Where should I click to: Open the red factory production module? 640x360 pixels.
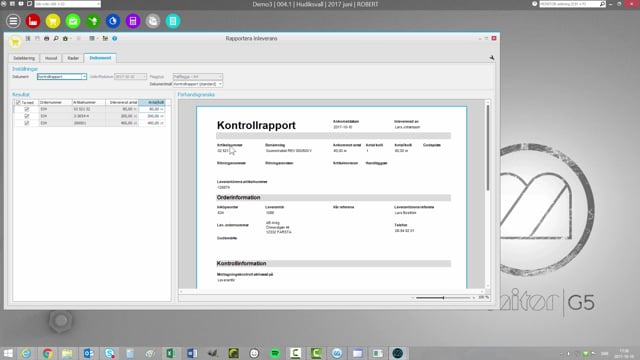[x=33, y=21]
